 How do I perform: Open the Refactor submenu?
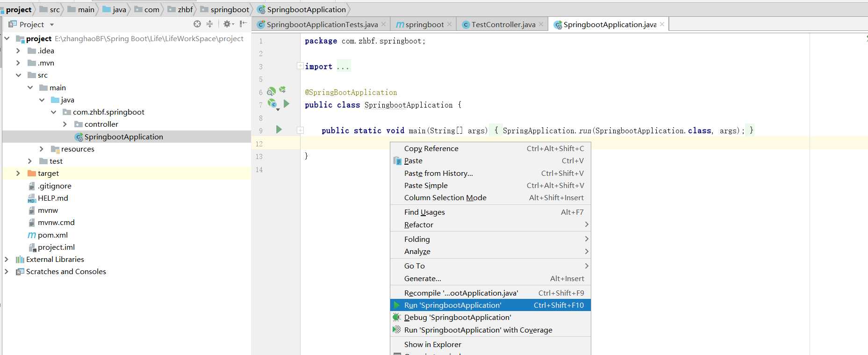(x=490, y=225)
